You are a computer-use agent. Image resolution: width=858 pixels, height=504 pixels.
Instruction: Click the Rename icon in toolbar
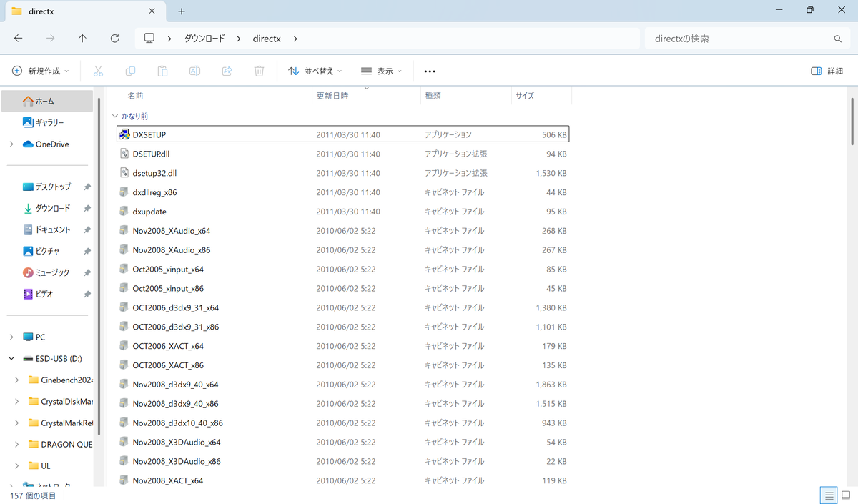point(194,71)
